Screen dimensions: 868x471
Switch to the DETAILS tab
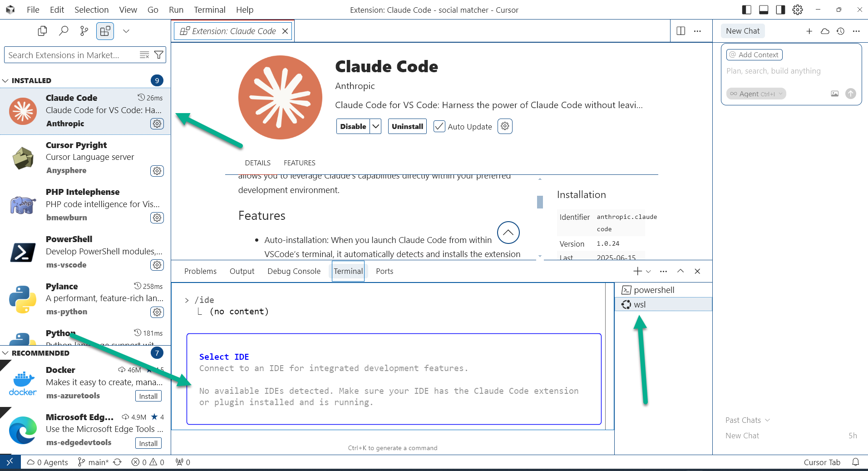click(x=258, y=163)
